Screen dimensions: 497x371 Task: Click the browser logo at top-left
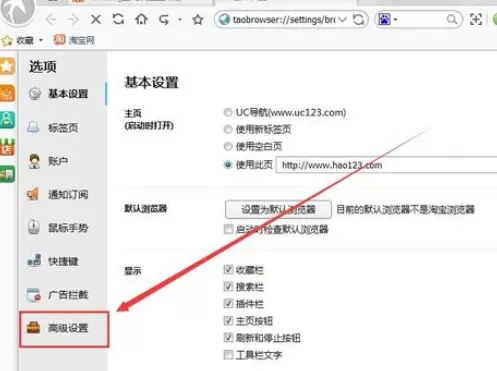[x=17, y=11]
